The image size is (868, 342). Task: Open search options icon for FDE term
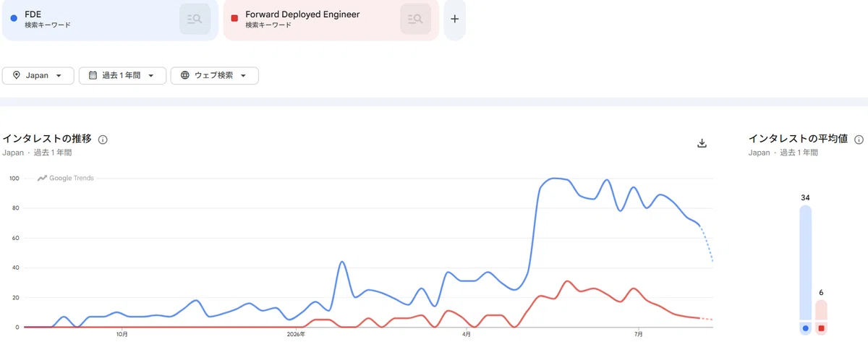tap(195, 20)
